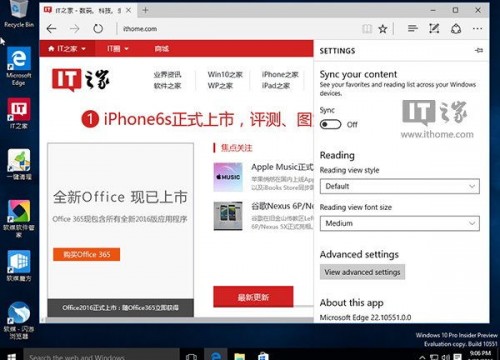Select the 软媒软件管家 desktop icon
The width and height of the screenshot is (500, 360).
point(19,218)
